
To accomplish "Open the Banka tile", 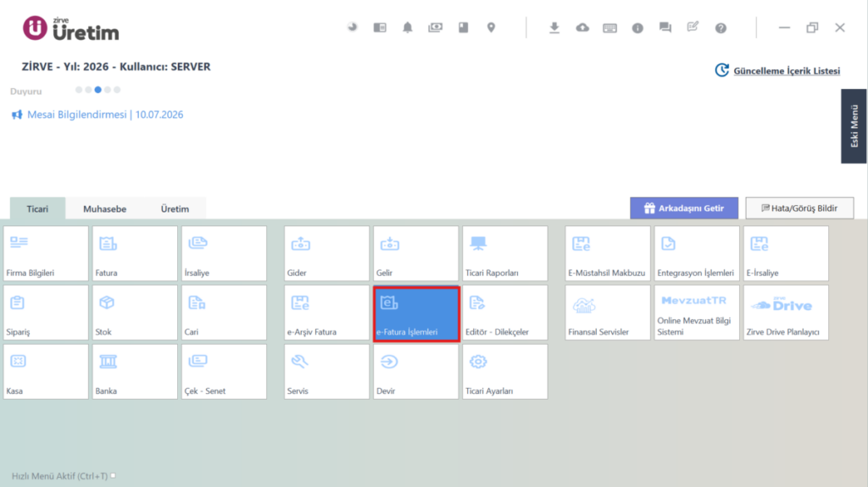I will click(135, 372).
